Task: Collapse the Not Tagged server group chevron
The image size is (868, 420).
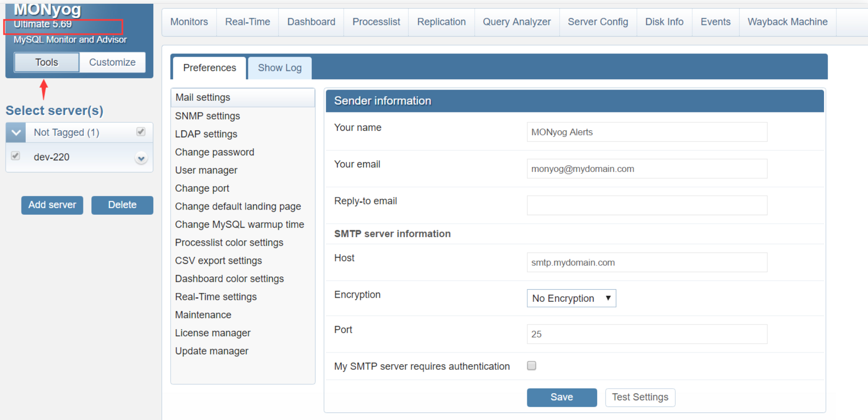Action: (x=16, y=133)
